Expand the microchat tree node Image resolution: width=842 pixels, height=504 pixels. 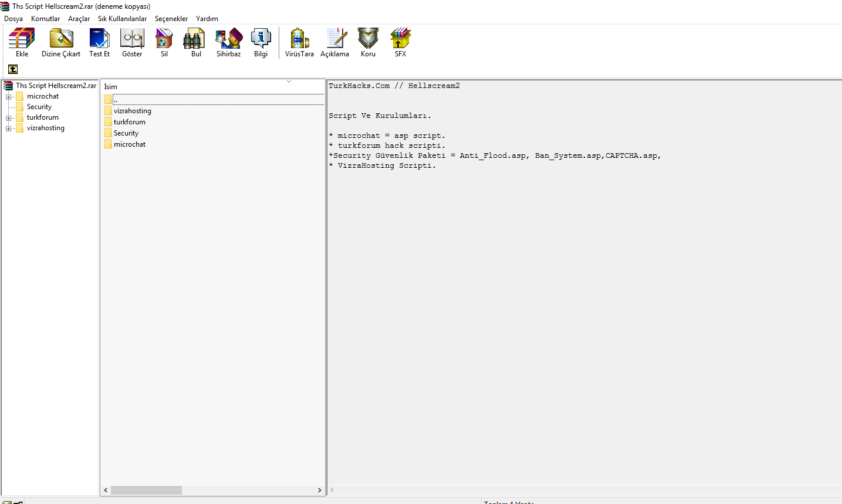[x=8, y=97]
